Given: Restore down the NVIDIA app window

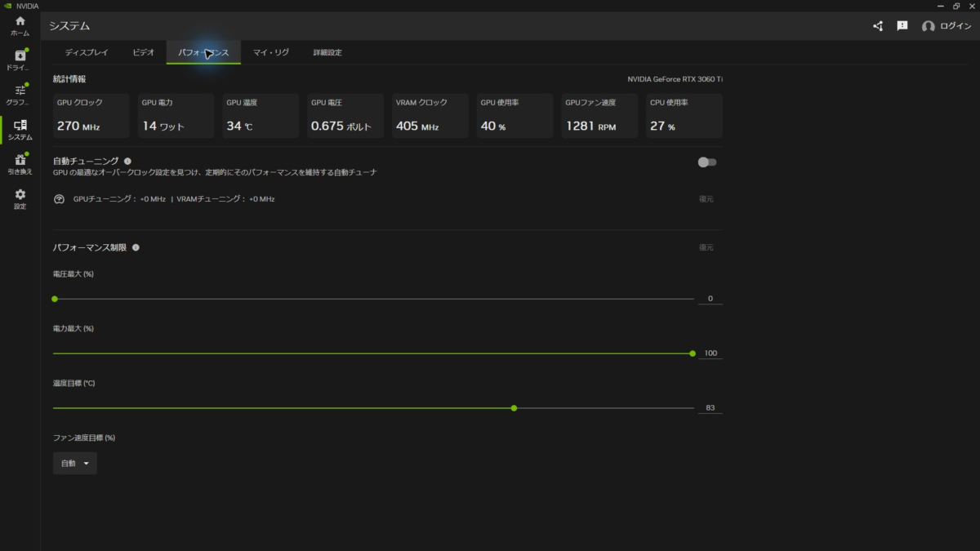Looking at the screenshot, I should pyautogui.click(x=955, y=6).
